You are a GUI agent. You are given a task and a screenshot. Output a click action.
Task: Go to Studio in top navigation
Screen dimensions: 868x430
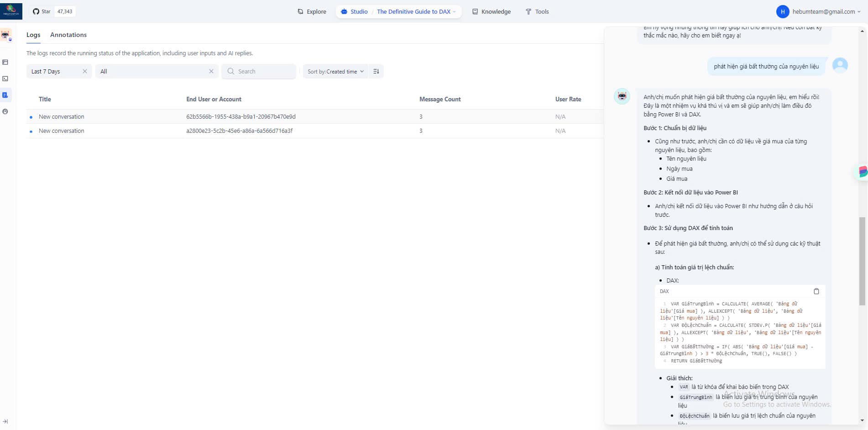pyautogui.click(x=354, y=11)
